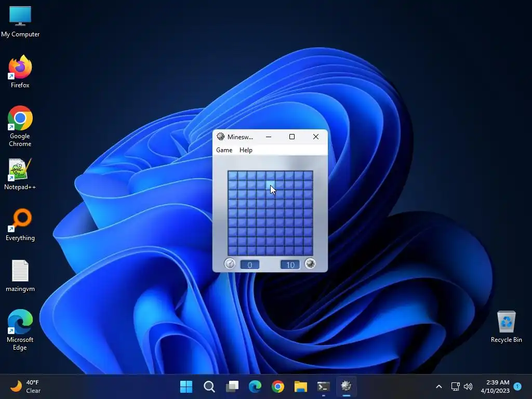
Task: Select the My Computer desktop icon
Action: 20,21
